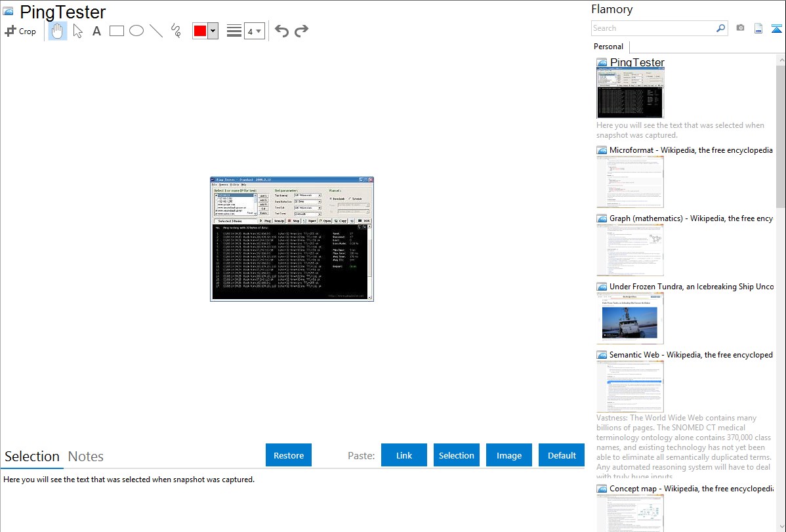The width and height of the screenshot is (786, 532).
Task: Click the Paste Default button
Action: (x=562, y=455)
